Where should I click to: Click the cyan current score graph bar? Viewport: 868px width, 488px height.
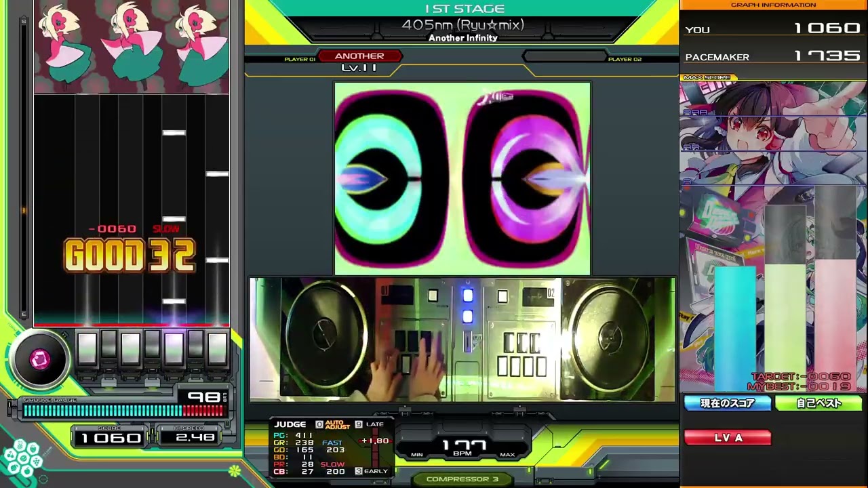click(735, 329)
